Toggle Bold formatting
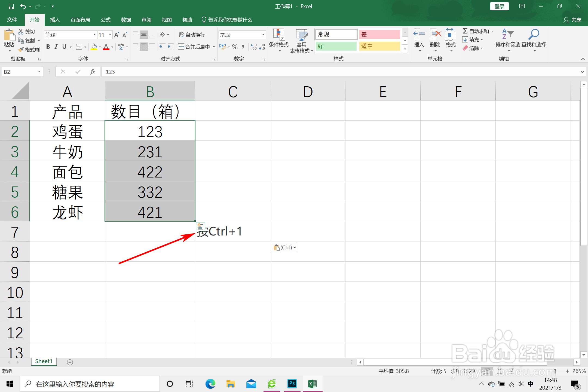This screenshot has width=588, height=392. point(48,47)
